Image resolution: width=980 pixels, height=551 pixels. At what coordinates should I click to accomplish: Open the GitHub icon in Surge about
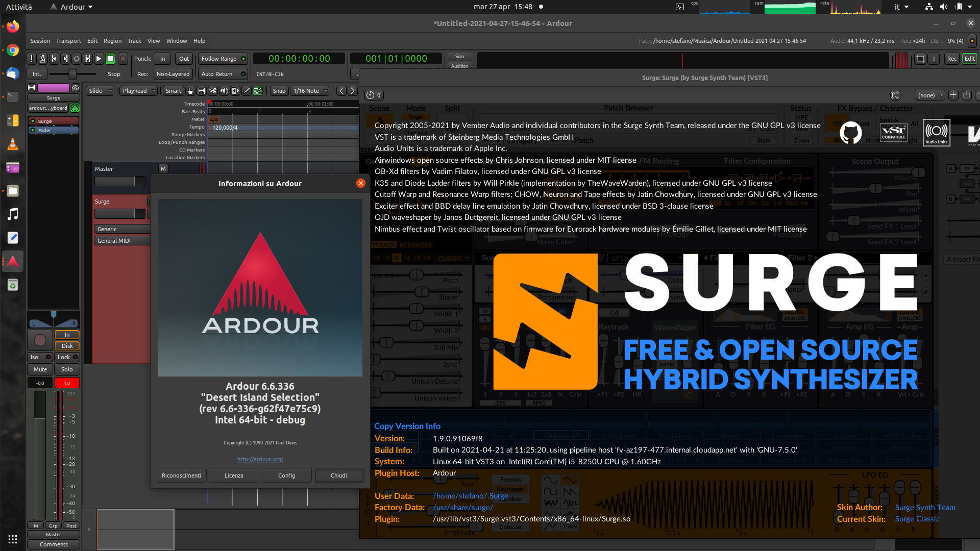point(850,133)
